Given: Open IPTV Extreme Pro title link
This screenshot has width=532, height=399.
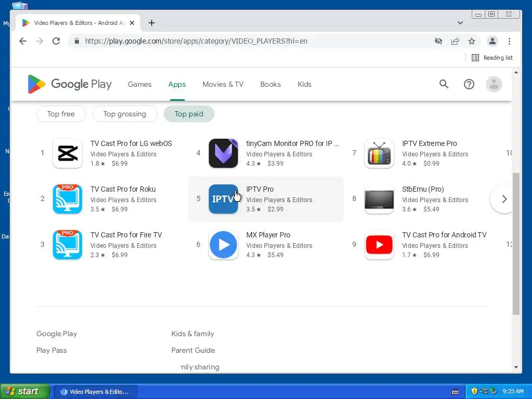Looking at the screenshot, I should [x=429, y=143].
